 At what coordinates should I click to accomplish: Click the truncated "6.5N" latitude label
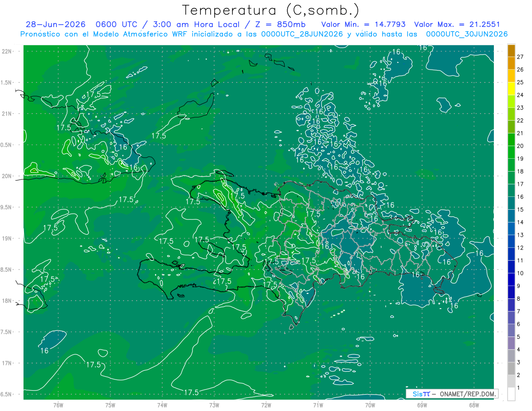pyautogui.click(x=7, y=394)
